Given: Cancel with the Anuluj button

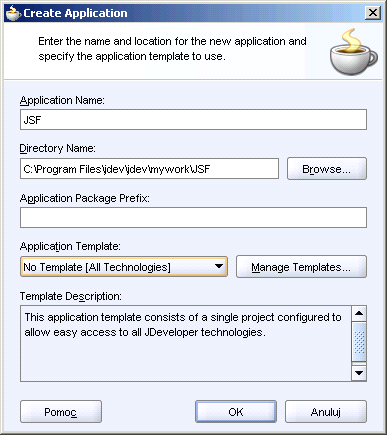Looking at the screenshot, I should [x=326, y=412].
